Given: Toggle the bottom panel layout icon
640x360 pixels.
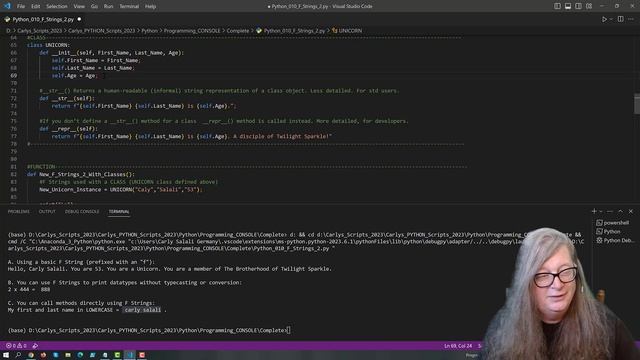Looking at the screenshot, I should click(x=568, y=6).
